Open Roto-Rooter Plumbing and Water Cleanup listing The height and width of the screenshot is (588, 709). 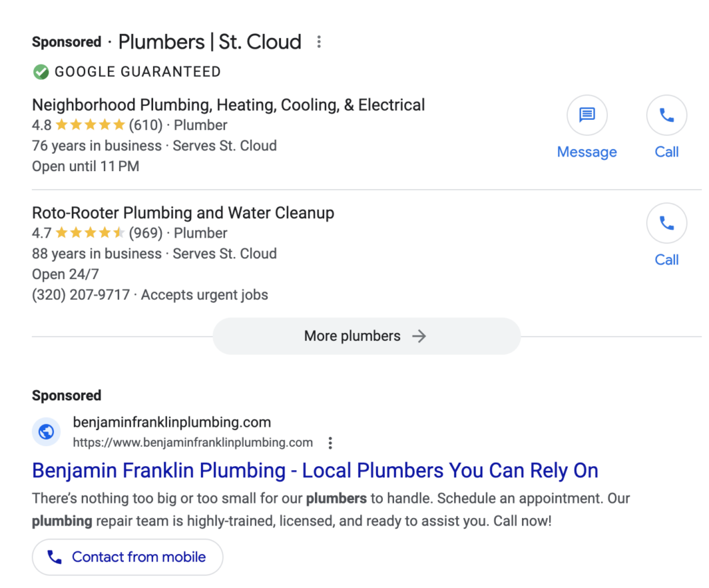[x=183, y=213]
